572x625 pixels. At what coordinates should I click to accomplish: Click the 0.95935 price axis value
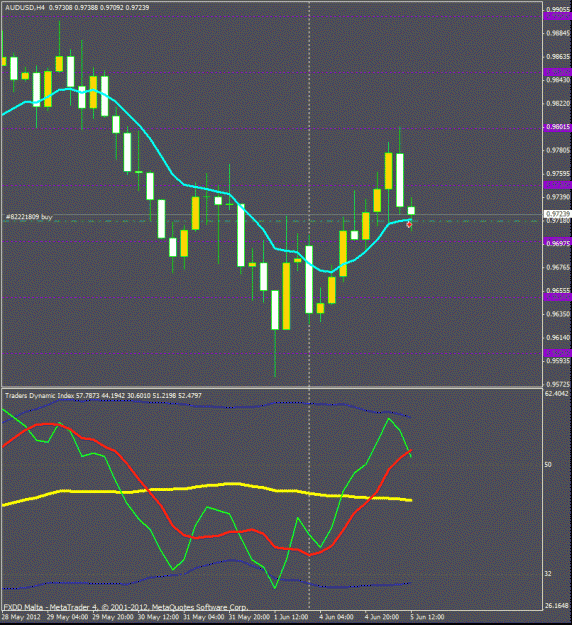[x=558, y=361]
